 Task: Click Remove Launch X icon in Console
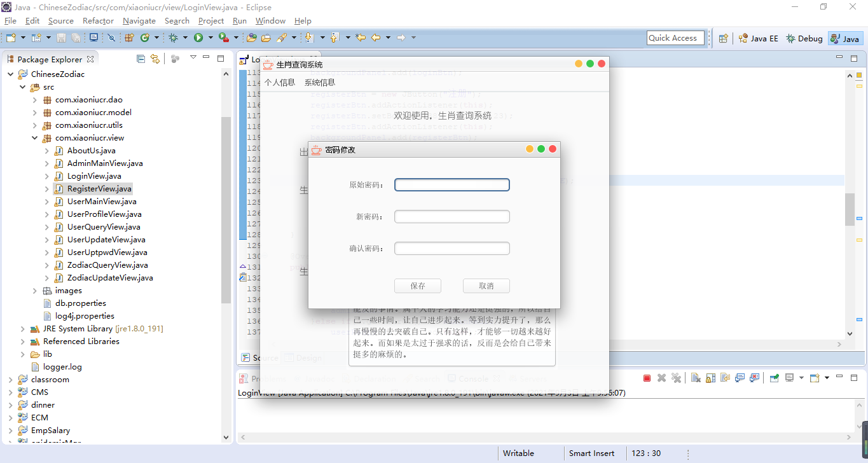tap(661, 378)
